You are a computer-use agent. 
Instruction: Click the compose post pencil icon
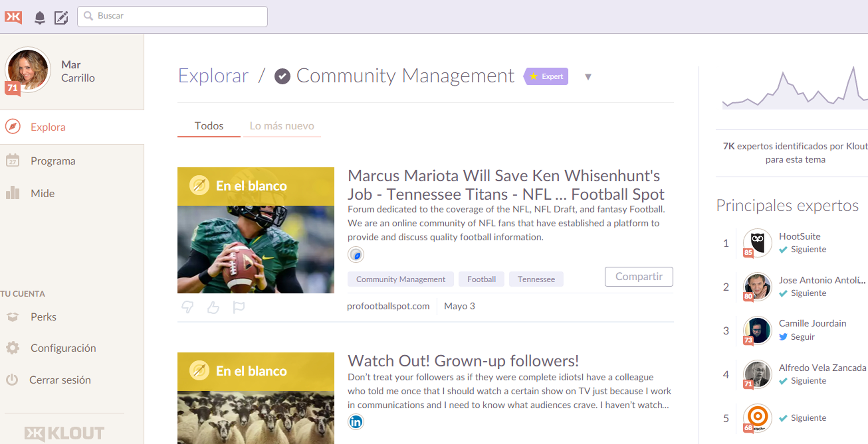[61, 17]
